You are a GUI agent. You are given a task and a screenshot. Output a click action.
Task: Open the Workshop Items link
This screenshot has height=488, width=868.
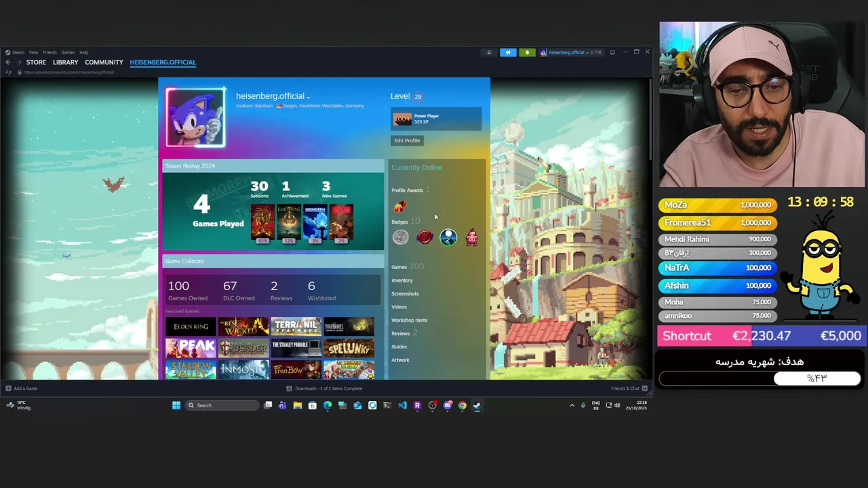410,320
